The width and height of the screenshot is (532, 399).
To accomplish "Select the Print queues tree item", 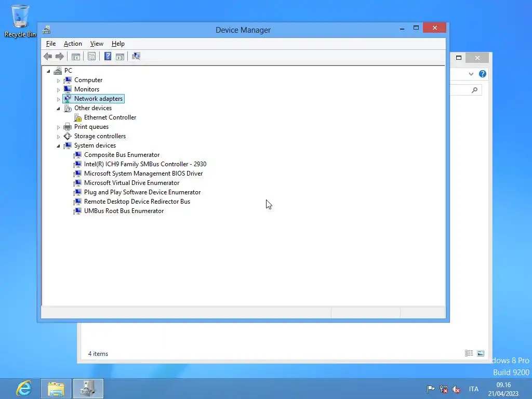I will 91,127.
